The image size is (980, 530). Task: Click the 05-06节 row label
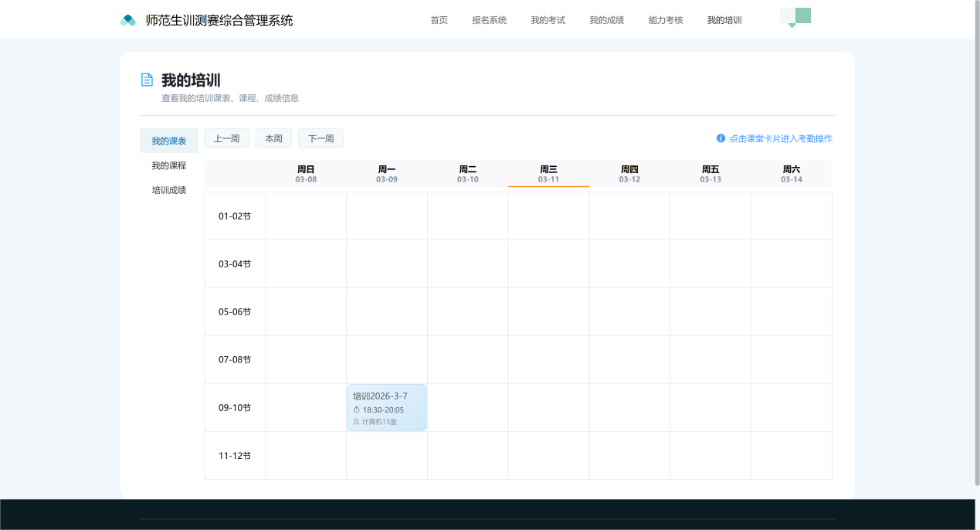(x=235, y=312)
